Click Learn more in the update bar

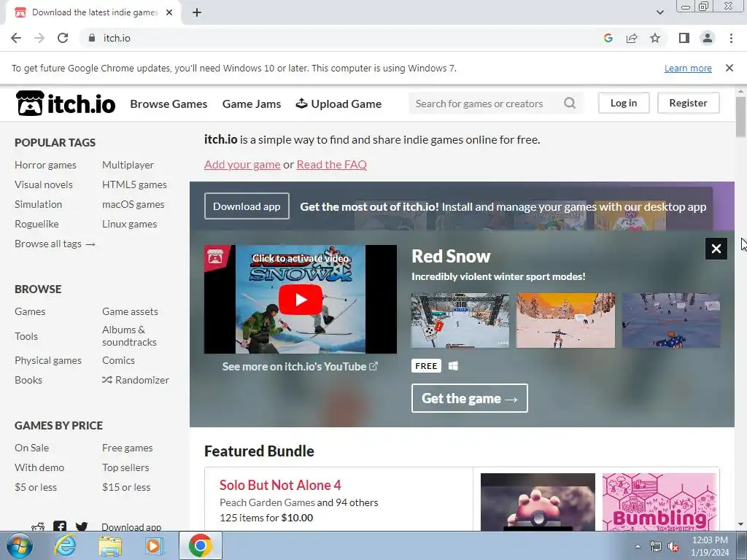tap(688, 68)
